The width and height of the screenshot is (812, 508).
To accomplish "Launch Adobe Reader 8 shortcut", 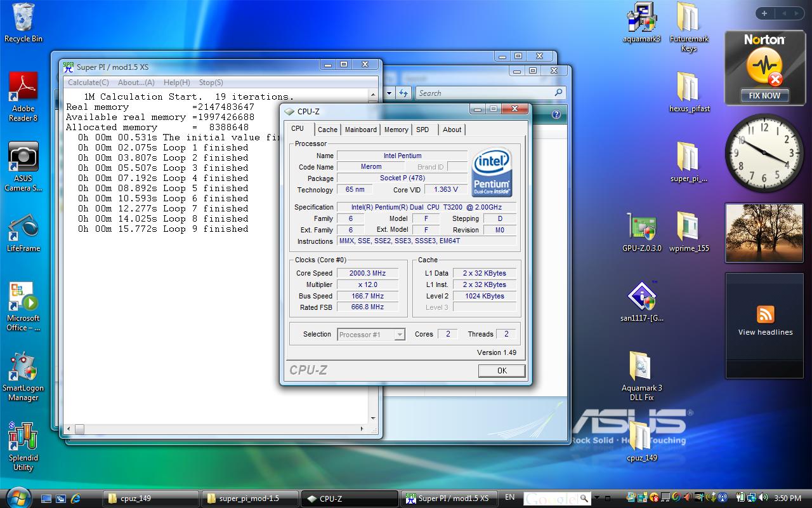I will click(x=23, y=97).
